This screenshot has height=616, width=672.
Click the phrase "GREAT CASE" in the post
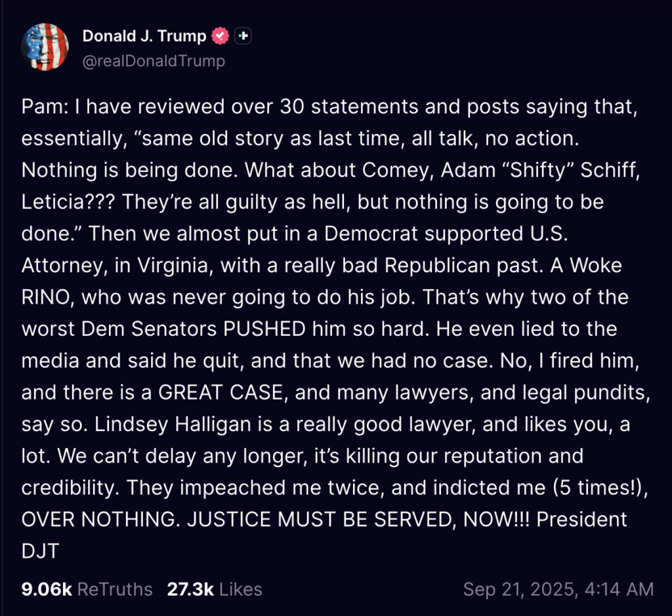tap(220, 392)
